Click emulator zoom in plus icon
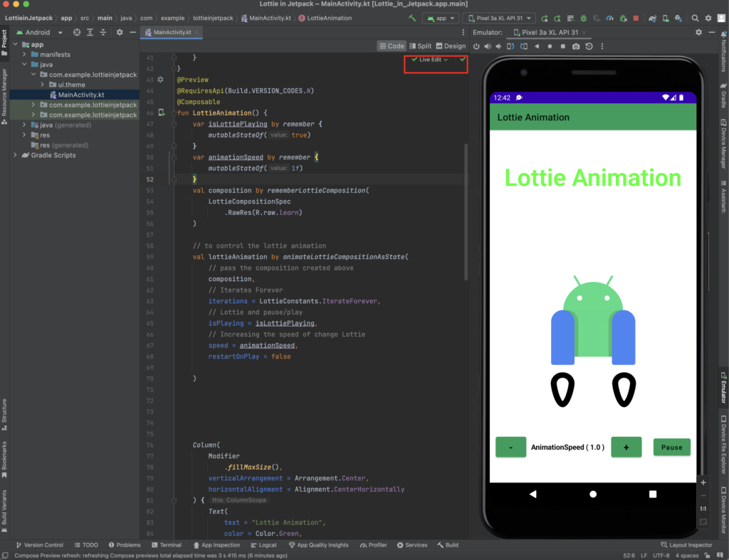 click(703, 482)
